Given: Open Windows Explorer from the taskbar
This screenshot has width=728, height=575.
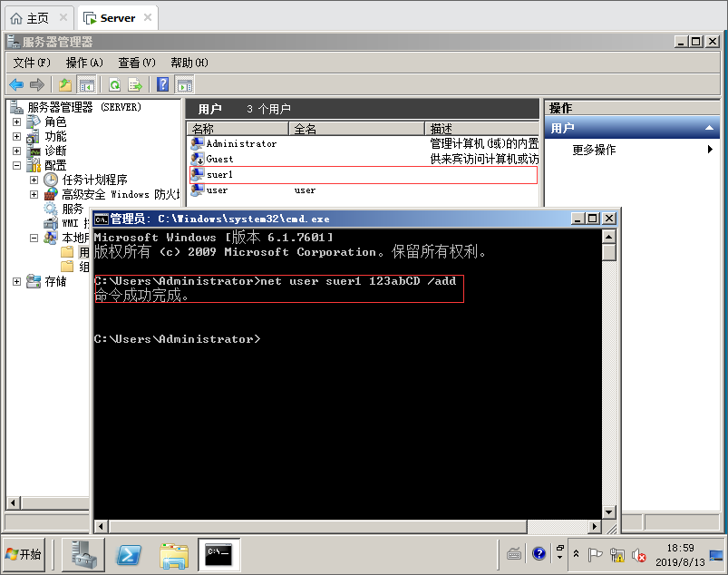Looking at the screenshot, I should click(173, 554).
